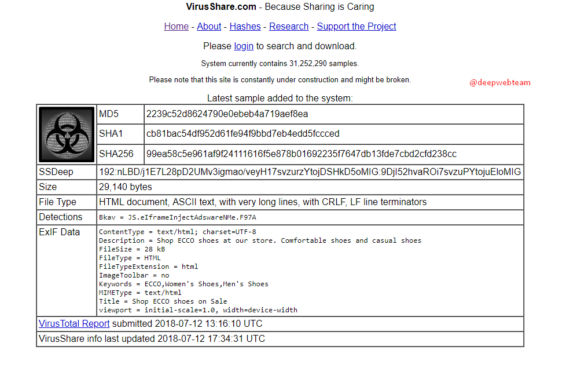The height and width of the screenshot is (372, 588).
Task: Click the SHA1 hash value
Action: 242,133
